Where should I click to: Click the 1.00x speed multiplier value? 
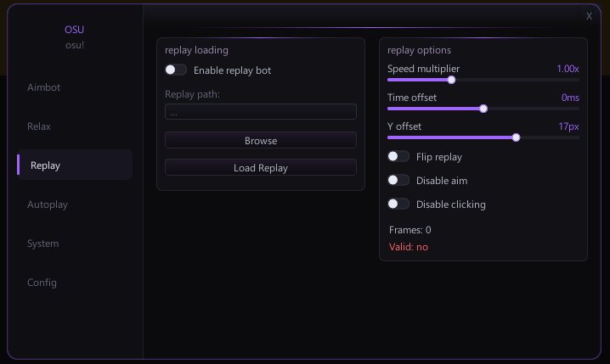pos(568,69)
